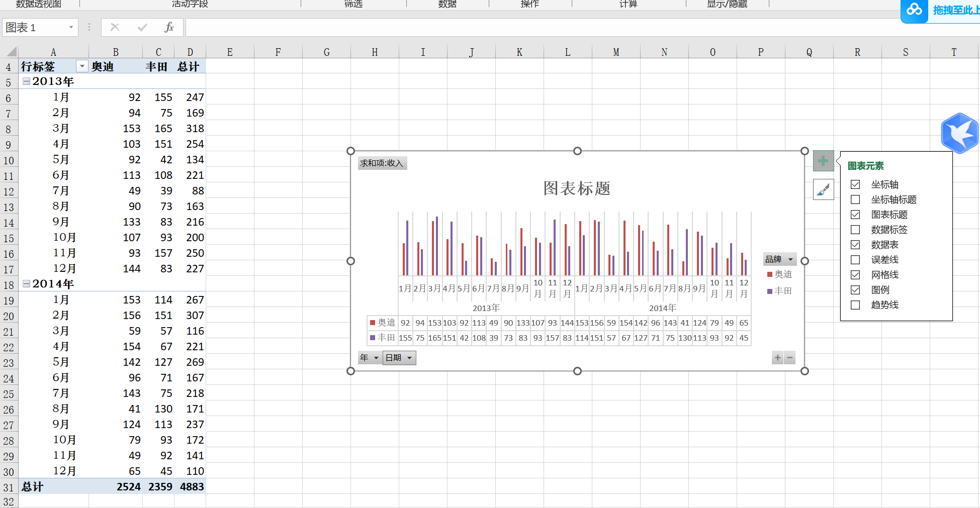Image resolution: width=980 pixels, height=508 pixels.
Task: Open the 日期 field button dropdown
Action: coord(399,358)
